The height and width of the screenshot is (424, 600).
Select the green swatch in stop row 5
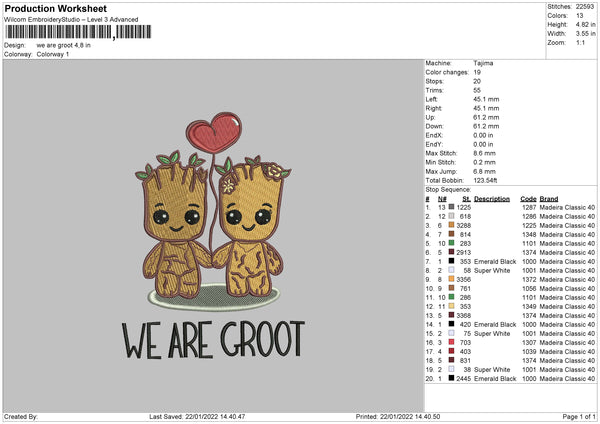(x=452, y=243)
